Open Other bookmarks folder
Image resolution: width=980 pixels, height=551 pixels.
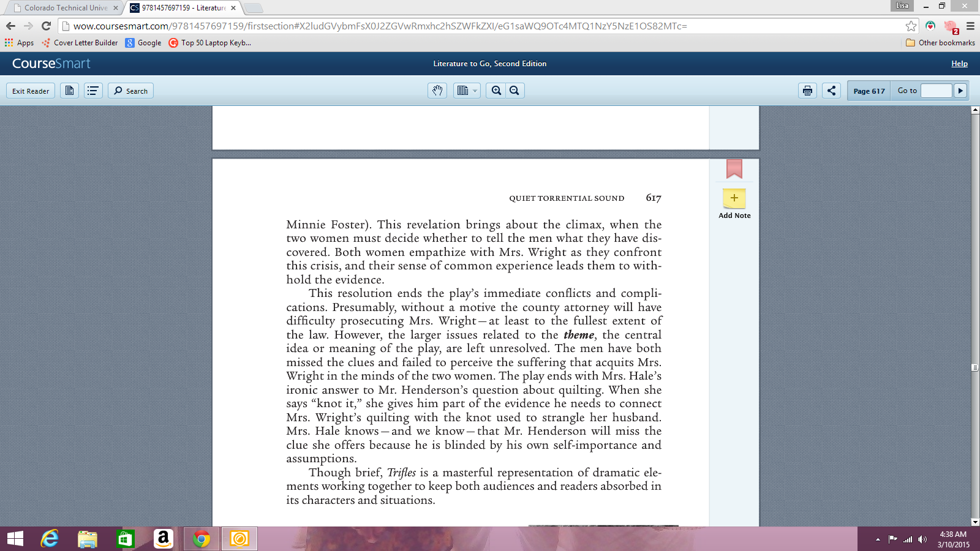tap(940, 43)
